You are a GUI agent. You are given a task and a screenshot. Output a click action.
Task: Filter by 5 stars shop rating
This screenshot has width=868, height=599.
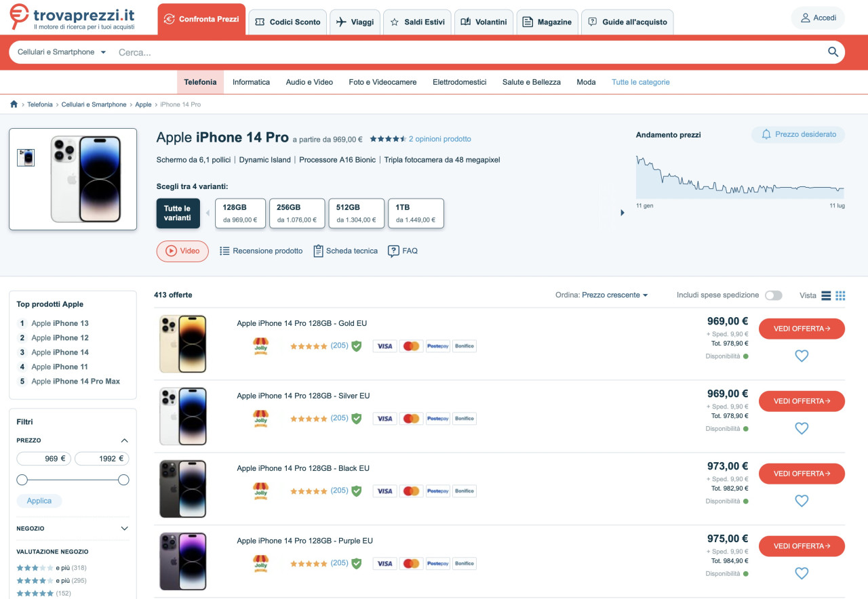(x=43, y=594)
